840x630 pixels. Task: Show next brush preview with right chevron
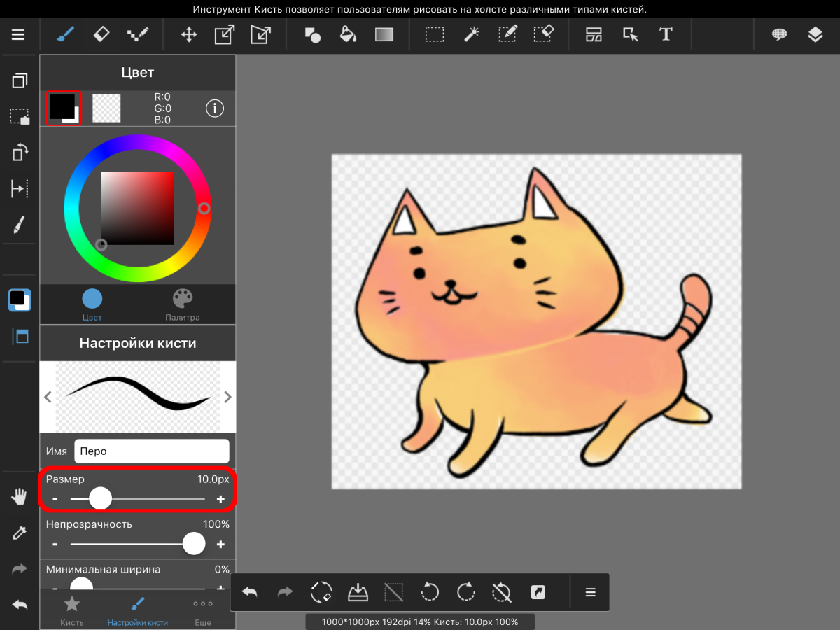(x=227, y=398)
